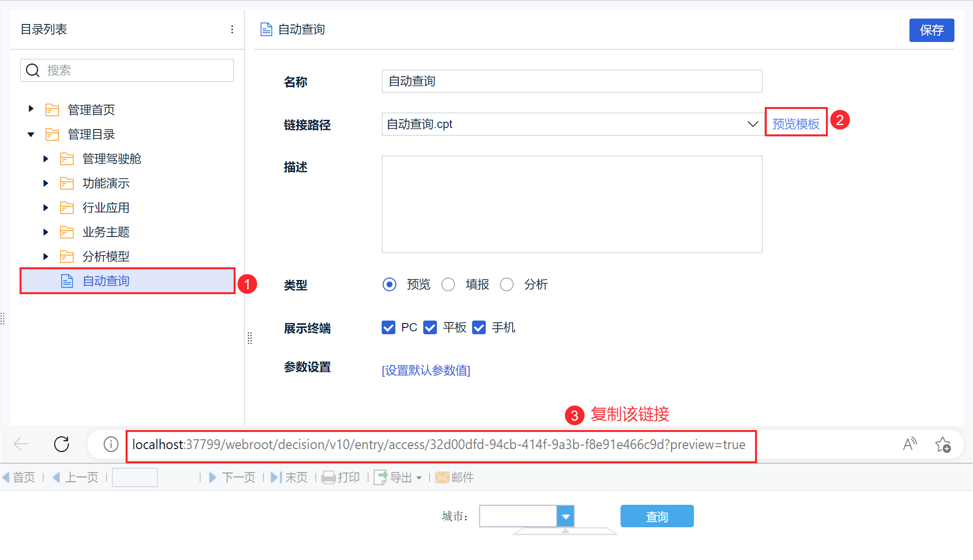Image resolution: width=973 pixels, height=560 pixels.
Task: Collapse the 管理目录 tree node arrow
Action: (x=31, y=134)
